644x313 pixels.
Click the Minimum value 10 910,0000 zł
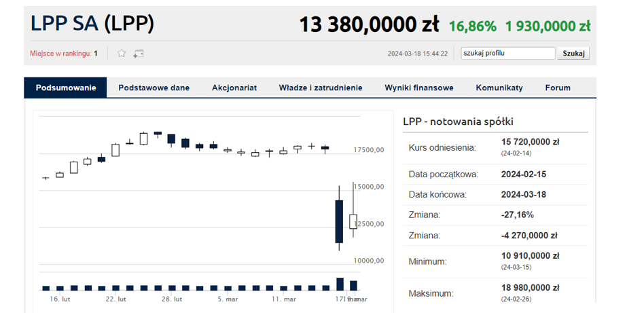(531, 256)
